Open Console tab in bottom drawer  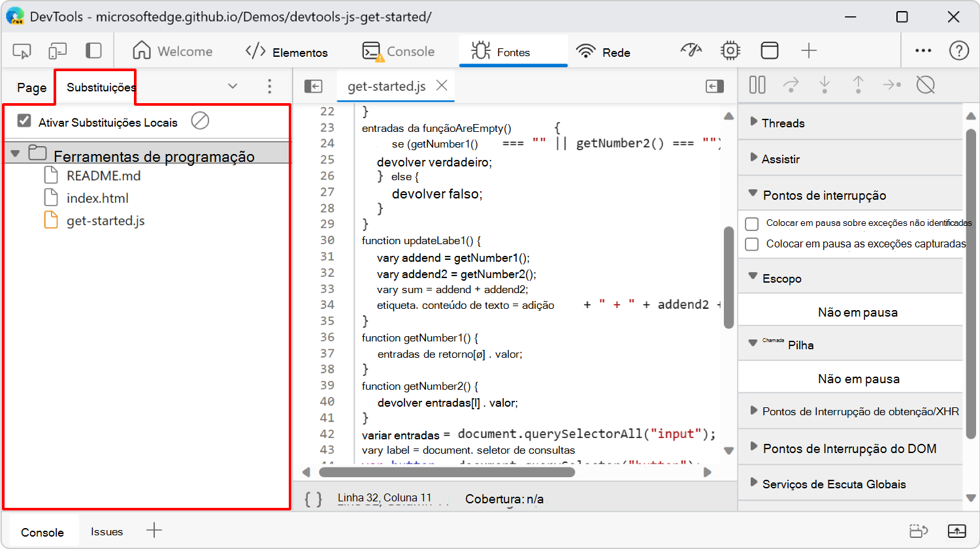click(42, 532)
